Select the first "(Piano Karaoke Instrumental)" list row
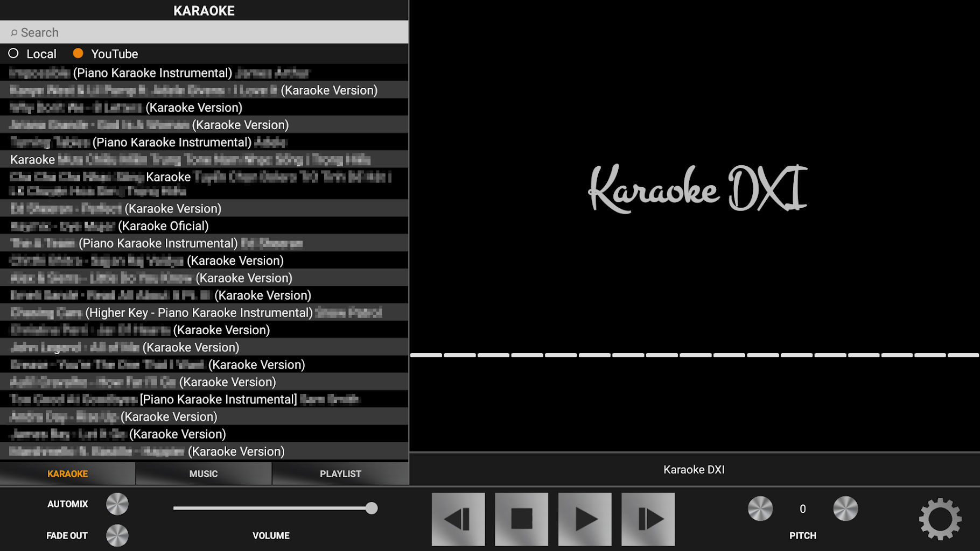 pyautogui.click(x=204, y=73)
